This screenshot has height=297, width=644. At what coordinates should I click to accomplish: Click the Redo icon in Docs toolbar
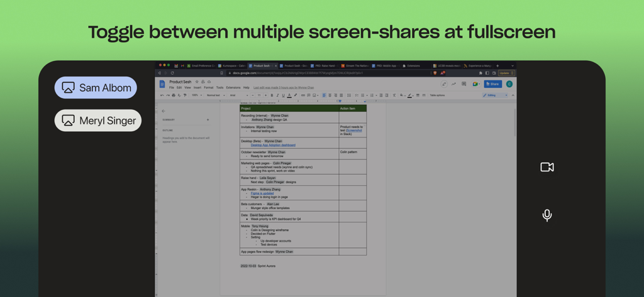point(167,95)
